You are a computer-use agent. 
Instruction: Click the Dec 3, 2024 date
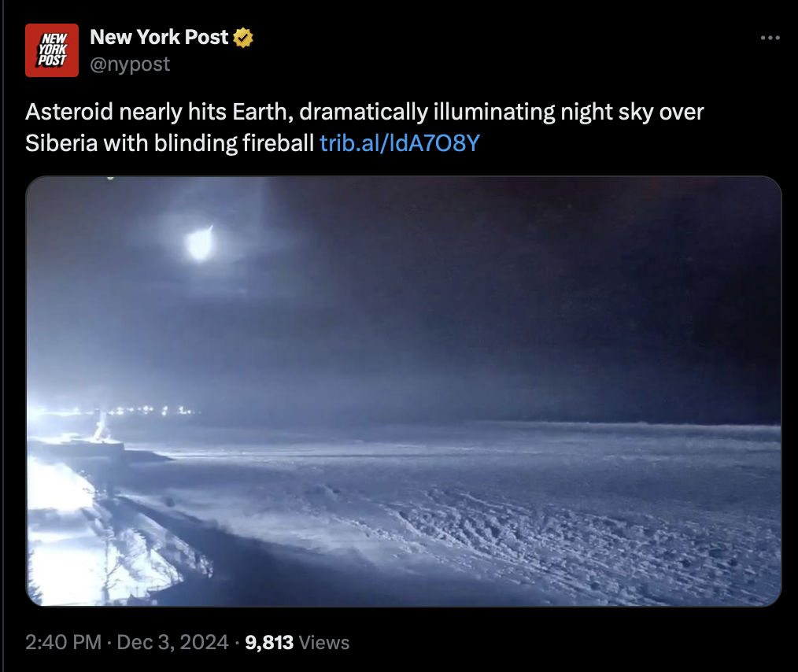pyautogui.click(x=172, y=643)
